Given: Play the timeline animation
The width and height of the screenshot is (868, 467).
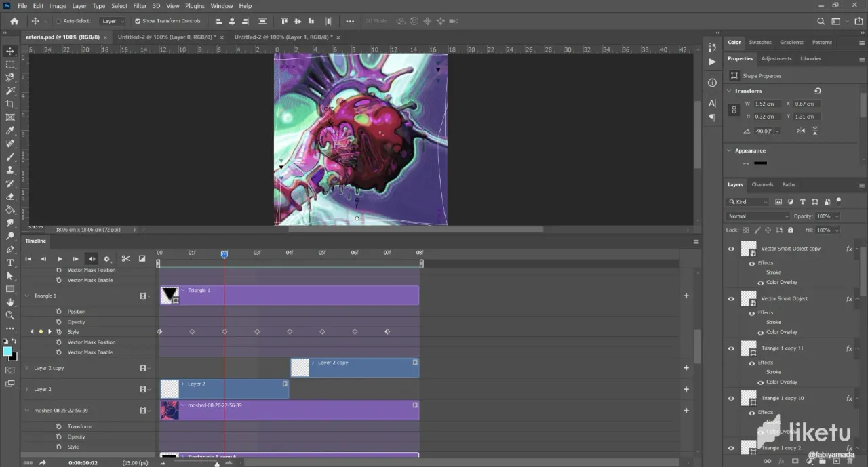Looking at the screenshot, I should (60, 259).
